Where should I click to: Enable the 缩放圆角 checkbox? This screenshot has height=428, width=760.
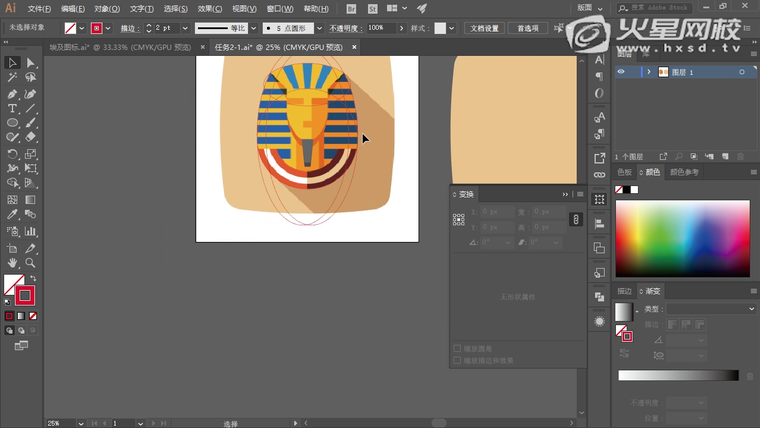[458, 349]
